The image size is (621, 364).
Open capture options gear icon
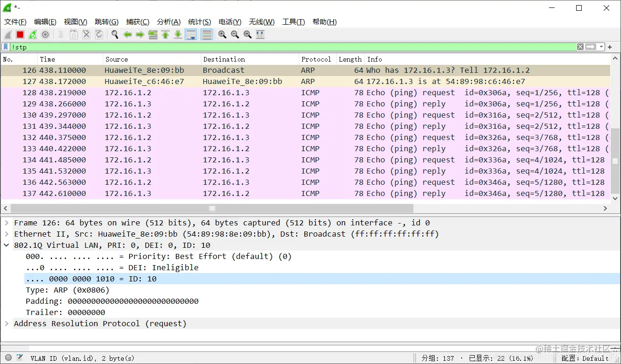pyautogui.click(x=45, y=35)
